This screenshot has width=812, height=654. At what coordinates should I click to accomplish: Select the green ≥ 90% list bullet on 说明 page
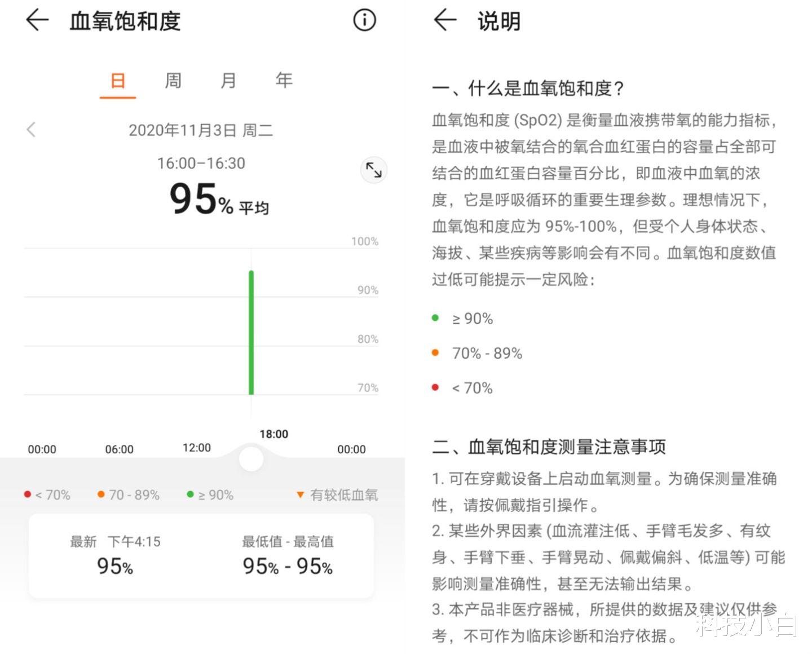(435, 317)
